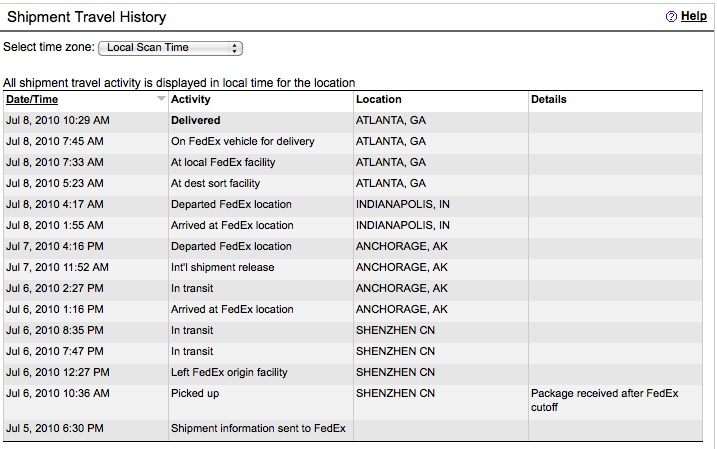Sort by the Date/Time column header
This screenshot has height=449, width=717.
[x=32, y=100]
